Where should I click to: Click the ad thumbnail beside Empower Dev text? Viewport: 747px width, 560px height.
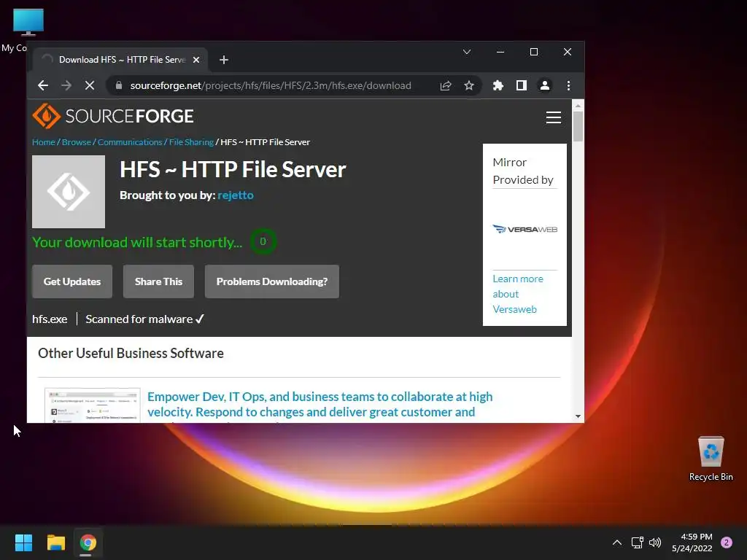pos(93,405)
